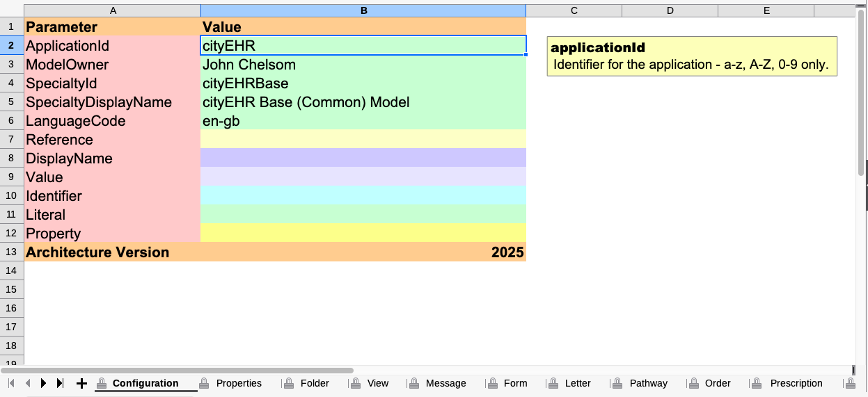Select cell containing cityEHR
The image size is (868, 397).
(363, 46)
